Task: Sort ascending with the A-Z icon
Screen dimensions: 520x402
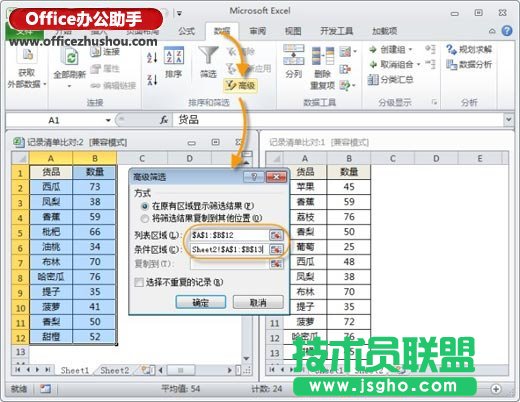Action: [x=152, y=57]
